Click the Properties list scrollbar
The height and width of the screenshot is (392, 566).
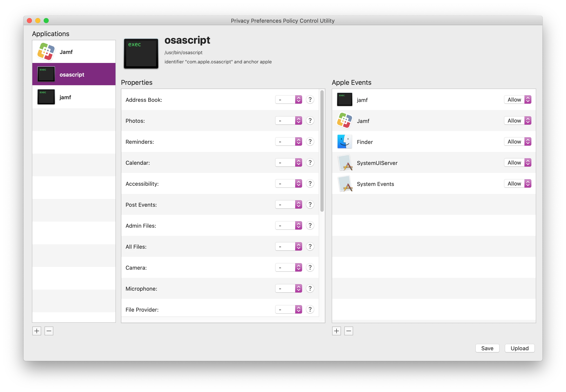click(322, 151)
